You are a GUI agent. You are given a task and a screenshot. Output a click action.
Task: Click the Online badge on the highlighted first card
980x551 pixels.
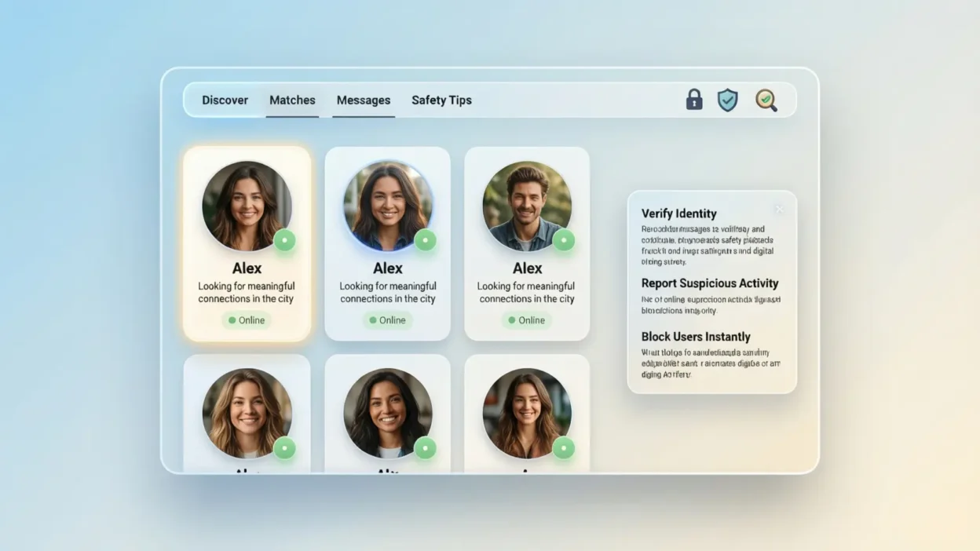point(247,320)
